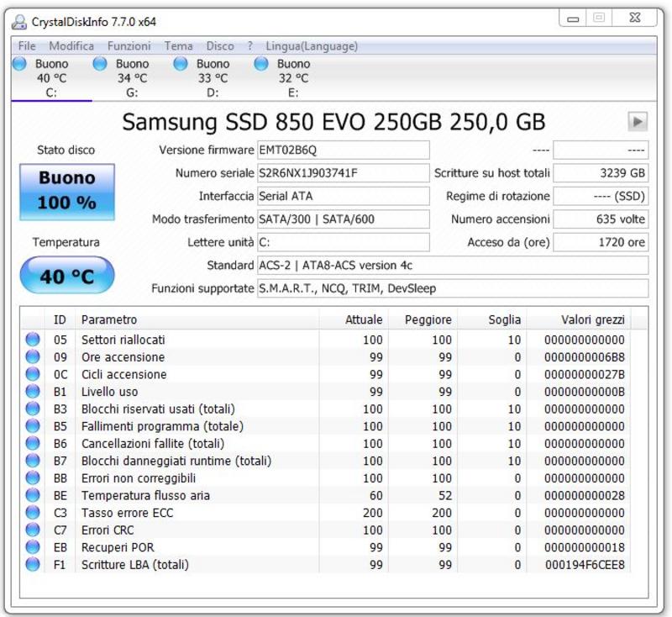Click status orb of Errori non correggibili row

33,477
